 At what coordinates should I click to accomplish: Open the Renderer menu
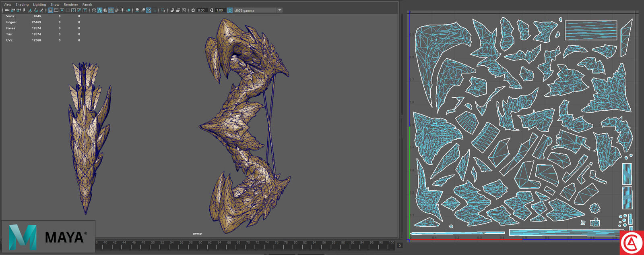click(x=71, y=4)
